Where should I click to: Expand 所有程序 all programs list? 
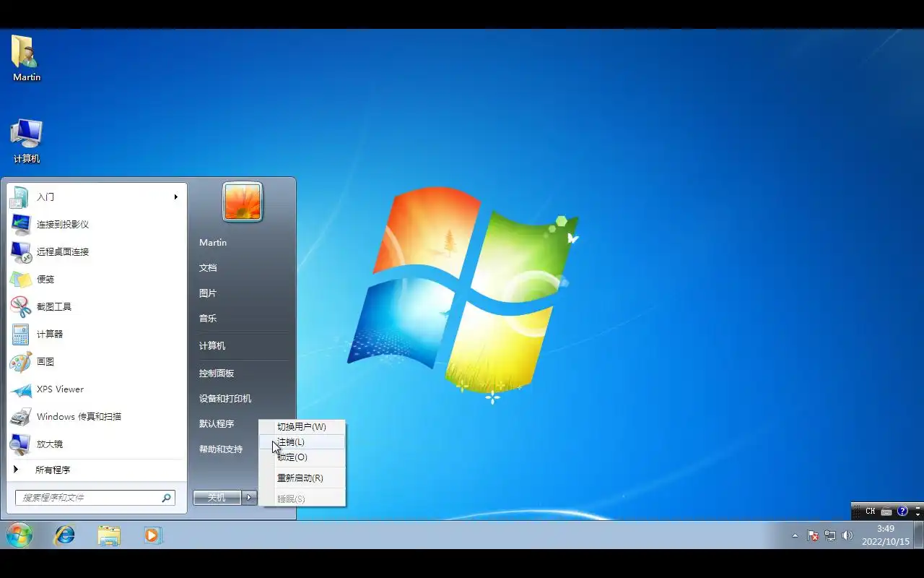click(x=52, y=470)
